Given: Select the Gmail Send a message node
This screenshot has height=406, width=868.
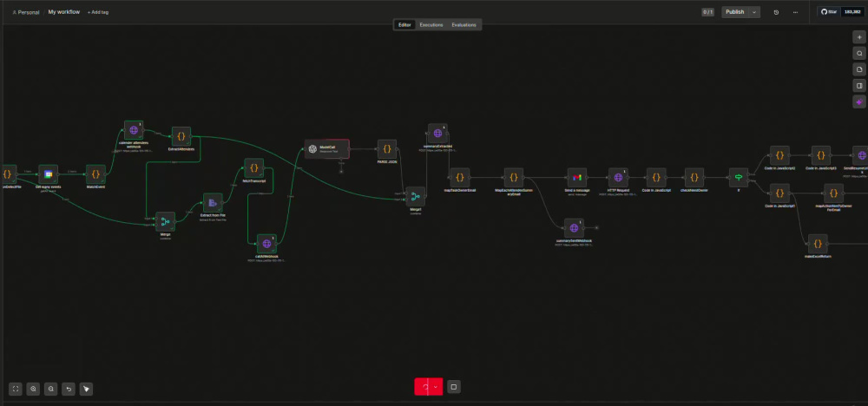Looking at the screenshot, I should pyautogui.click(x=577, y=178).
